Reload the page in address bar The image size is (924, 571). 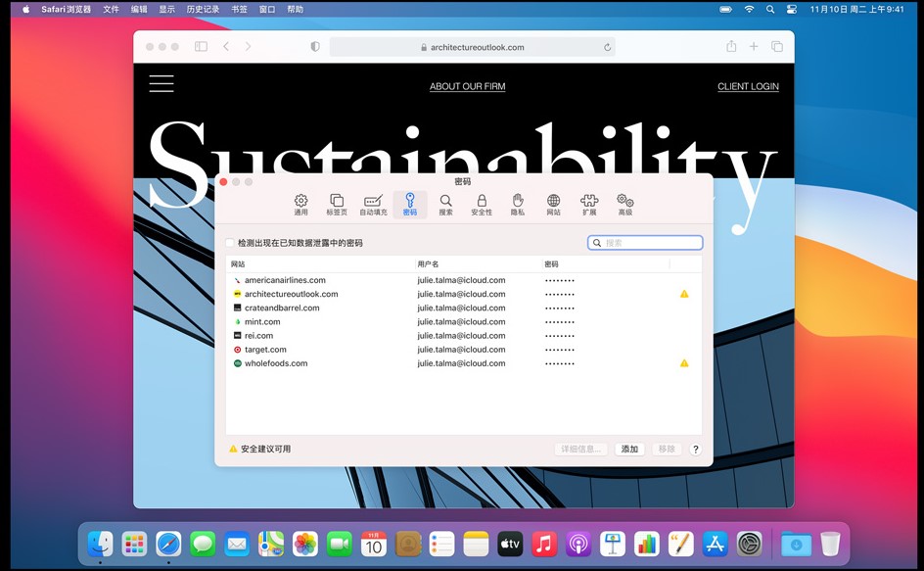point(607,47)
